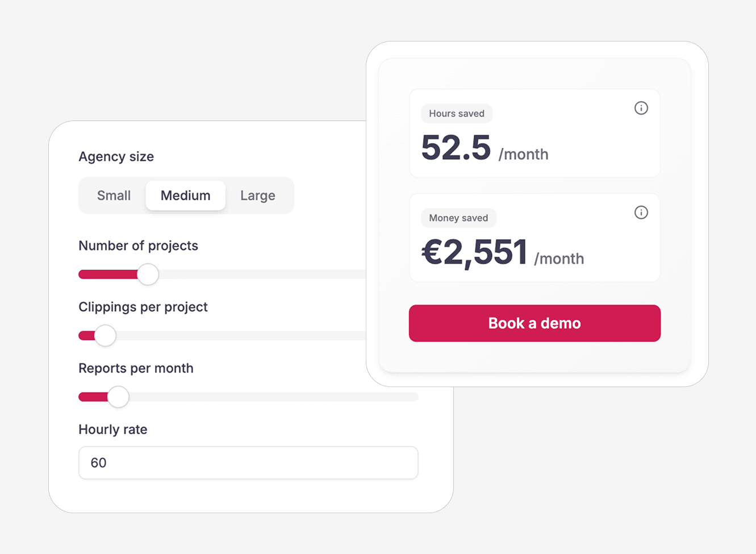The height and width of the screenshot is (554, 756).
Task: Click the Money saved badge label
Action: pos(458,218)
